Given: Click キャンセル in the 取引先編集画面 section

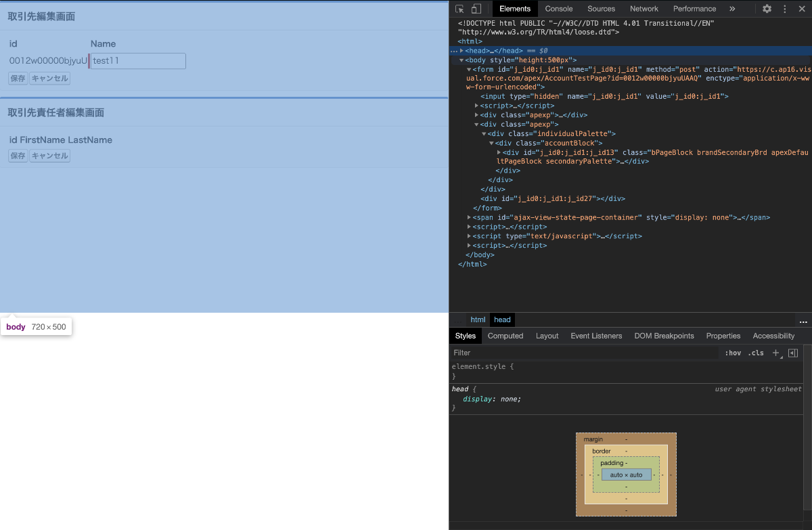Looking at the screenshot, I should (x=50, y=79).
